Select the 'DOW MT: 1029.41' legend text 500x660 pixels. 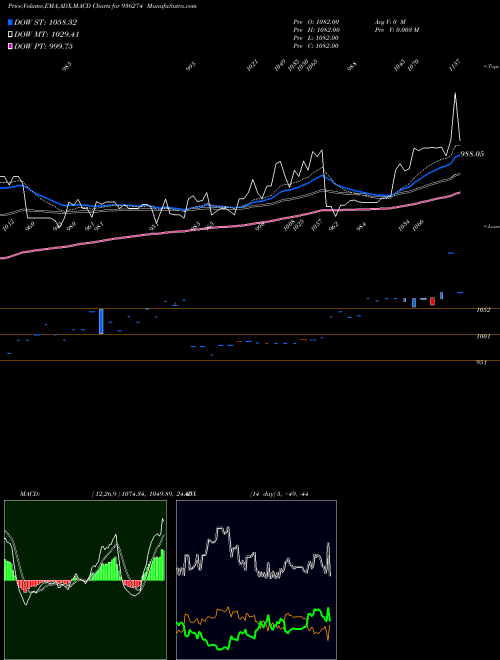47,35
